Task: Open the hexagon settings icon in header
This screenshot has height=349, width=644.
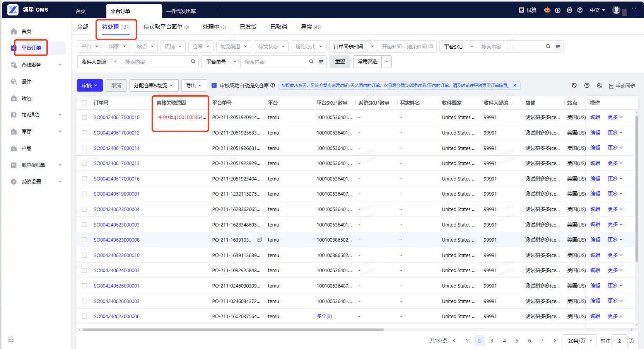Action: 569,10
